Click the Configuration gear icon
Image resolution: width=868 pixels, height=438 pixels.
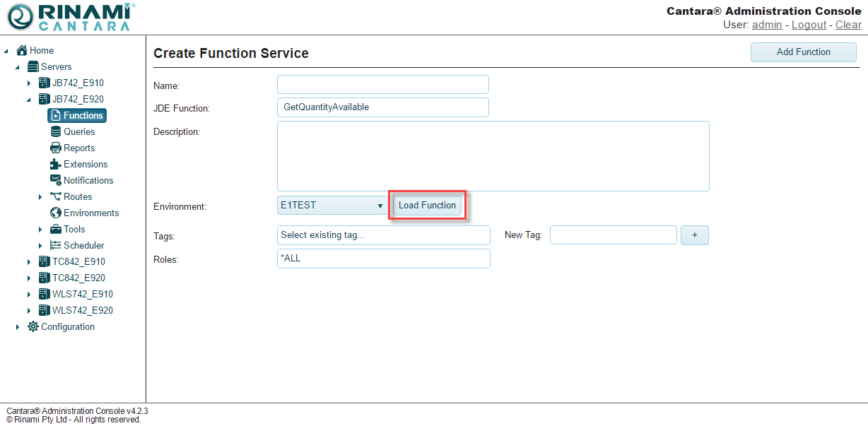pos(33,326)
